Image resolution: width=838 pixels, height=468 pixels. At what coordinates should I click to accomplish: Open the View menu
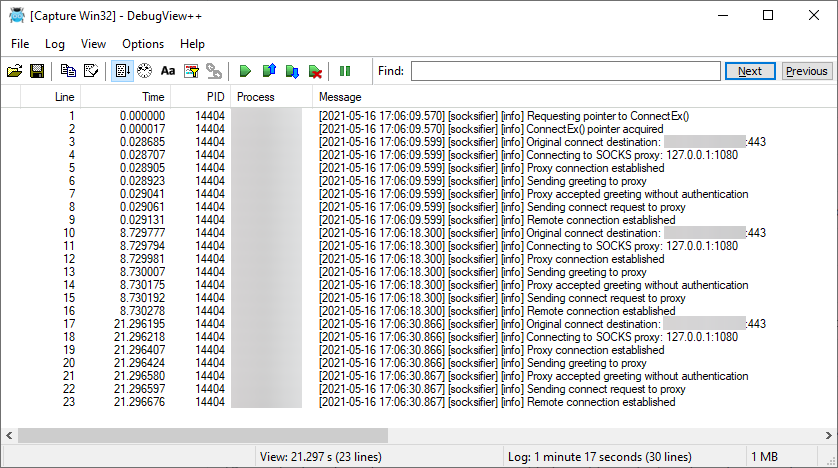[x=94, y=44]
